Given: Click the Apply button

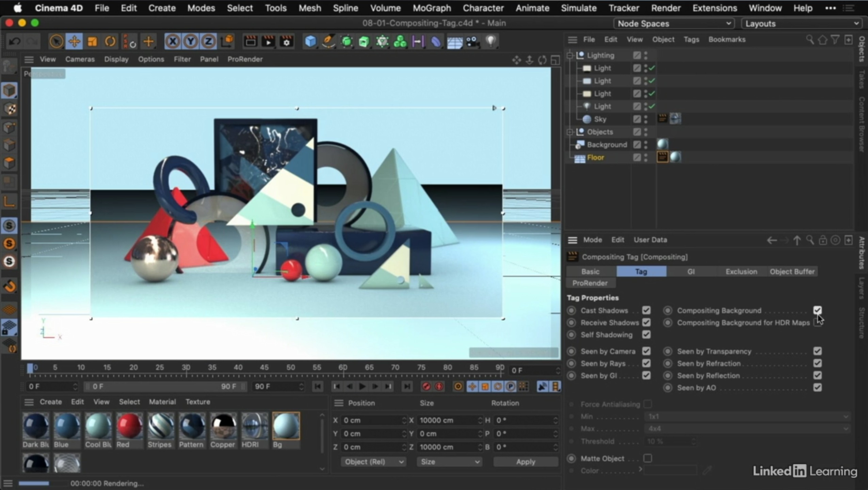Looking at the screenshot, I should point(525,462).
